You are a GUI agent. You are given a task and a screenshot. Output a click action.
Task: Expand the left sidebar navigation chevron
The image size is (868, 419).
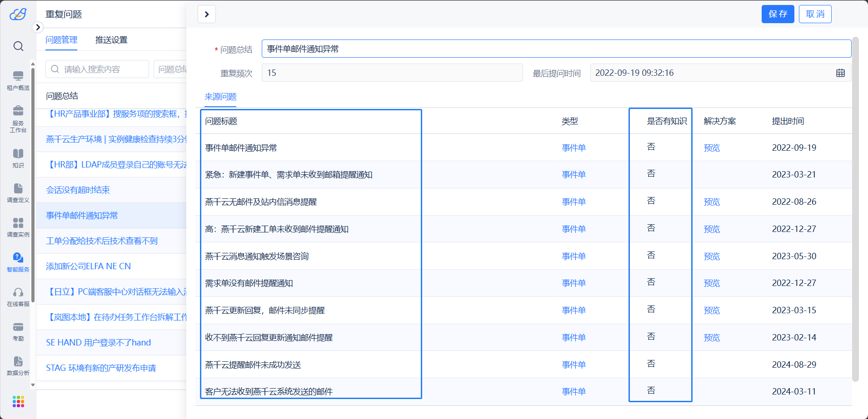(38, 27)
